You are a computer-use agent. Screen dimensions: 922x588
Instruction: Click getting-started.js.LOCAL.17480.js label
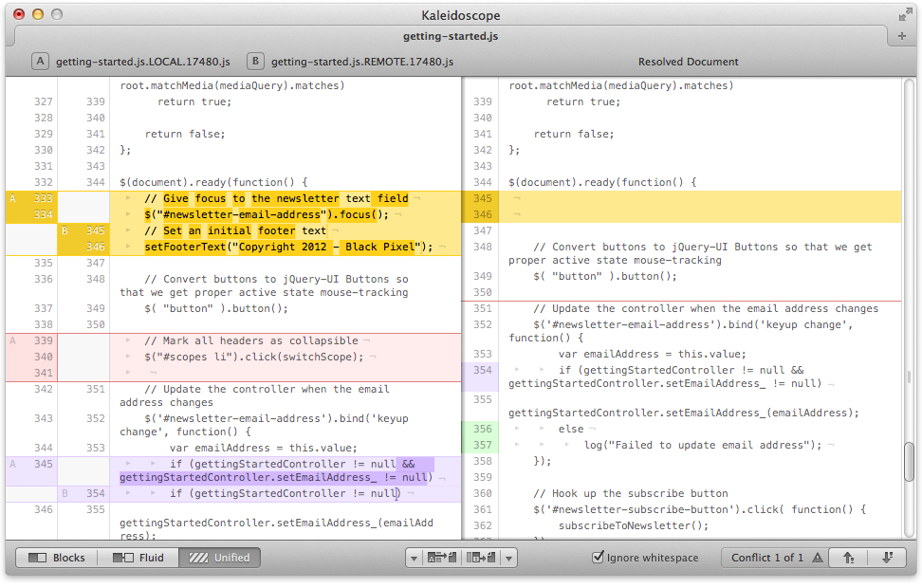tap(143, 62)
